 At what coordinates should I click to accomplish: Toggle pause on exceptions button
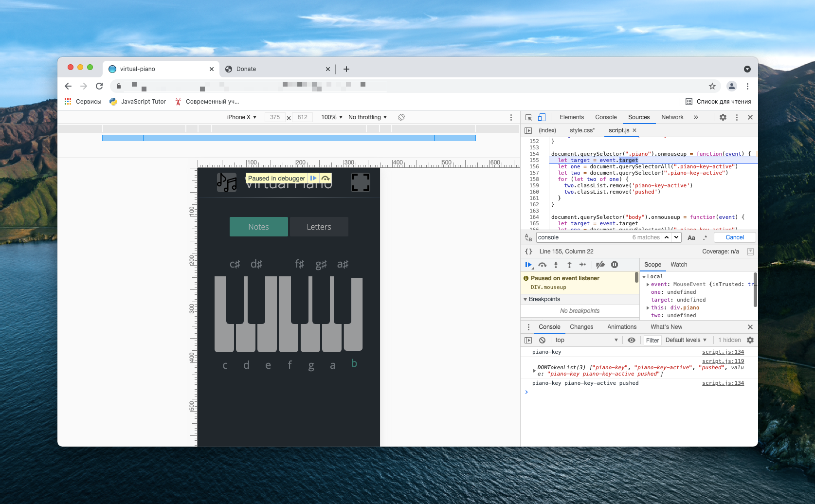(x=615, y=265)
